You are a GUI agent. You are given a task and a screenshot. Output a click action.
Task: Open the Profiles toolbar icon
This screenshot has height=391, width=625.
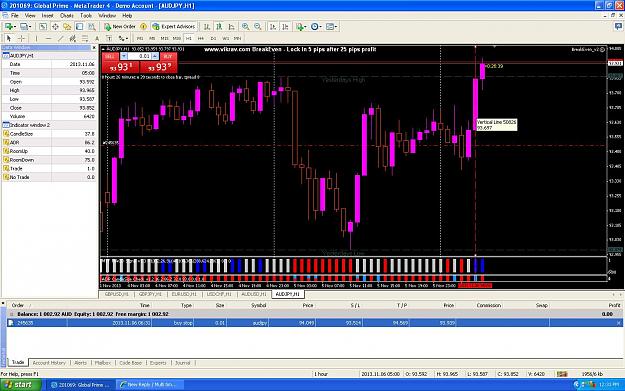[26, 26]
